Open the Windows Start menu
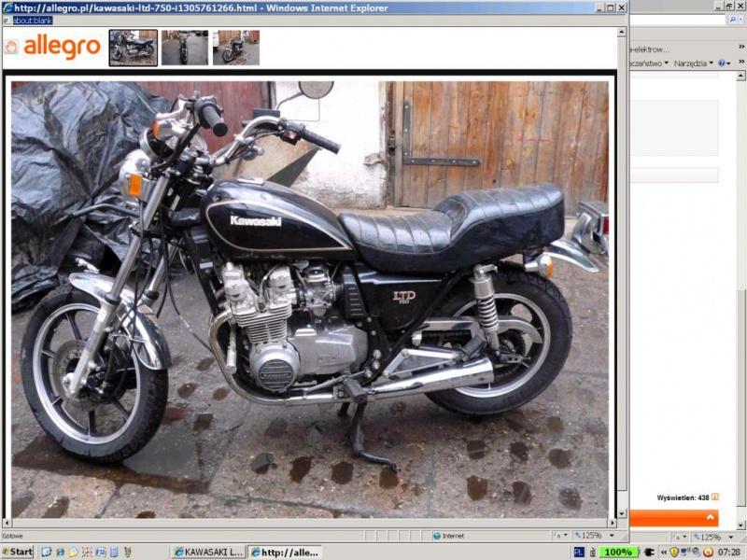Screen dimensions: 747x560 coord(18,552)
